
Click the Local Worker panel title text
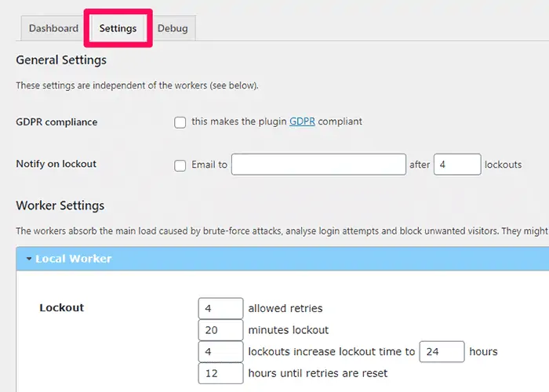click(74, 259)
